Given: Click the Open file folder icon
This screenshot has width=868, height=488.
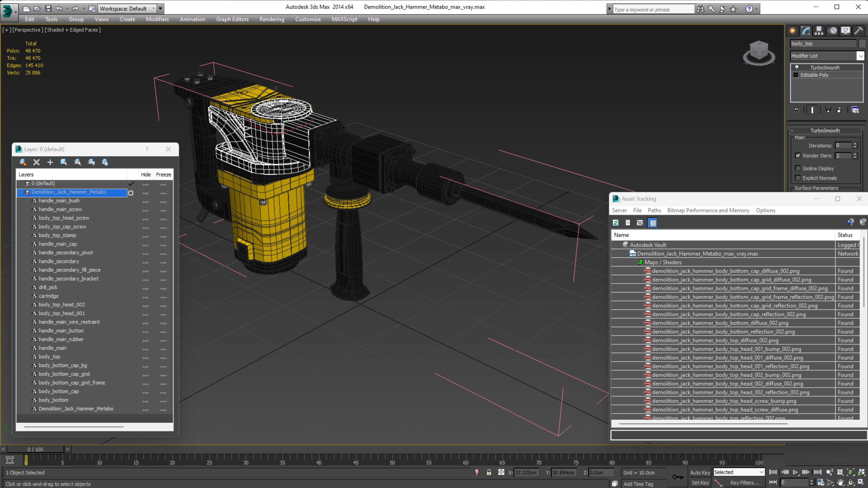Looking at the screenshot, I should [x=37, y=9].
